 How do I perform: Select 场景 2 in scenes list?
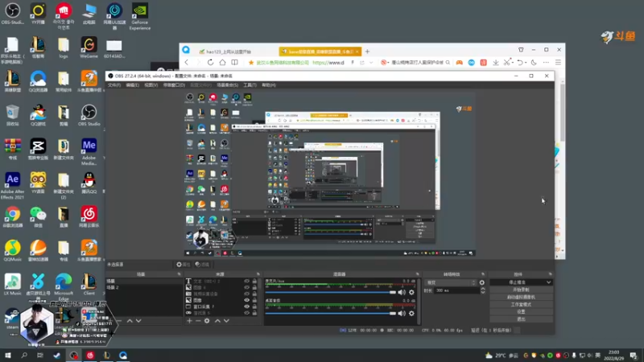(x=144, y=287)
